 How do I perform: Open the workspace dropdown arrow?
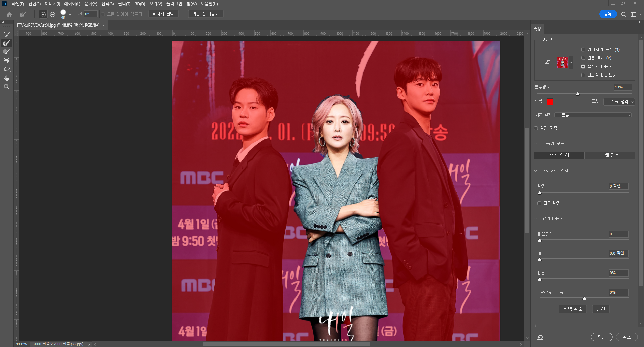641,14
